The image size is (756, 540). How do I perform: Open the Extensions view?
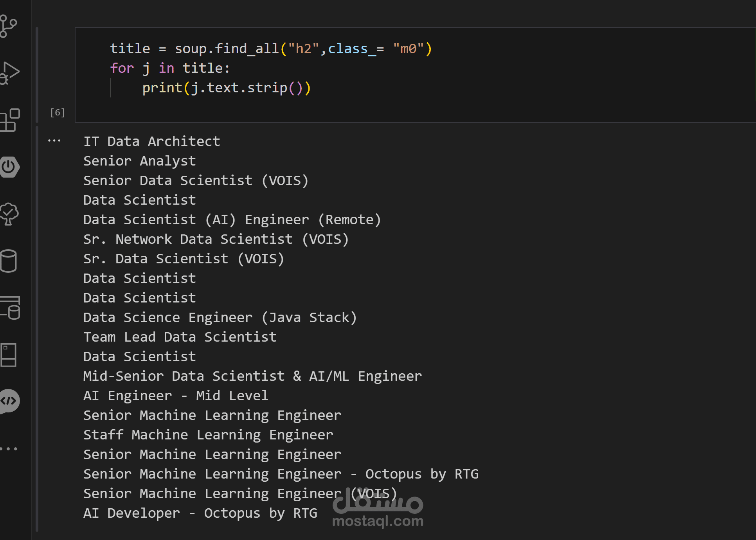[10, 120]
